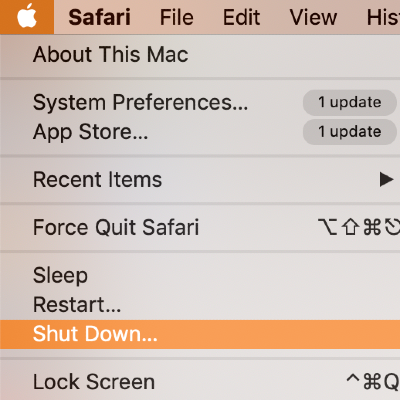Open App Store from the menu

point(200,132)
